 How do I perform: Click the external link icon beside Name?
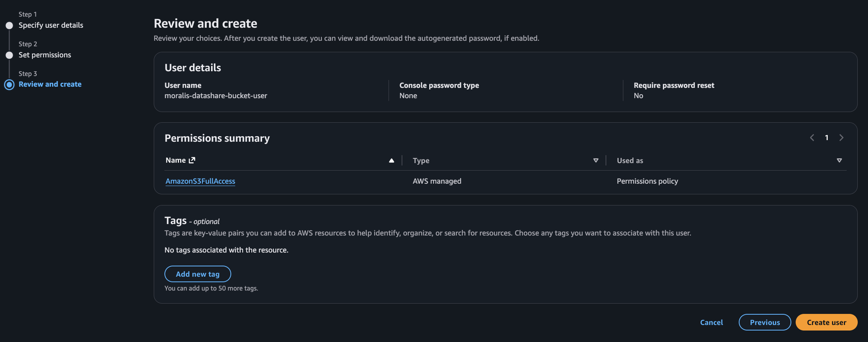tap(192, 160)
